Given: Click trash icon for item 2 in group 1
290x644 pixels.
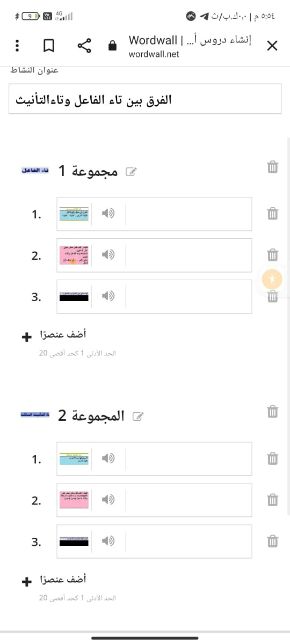Looking at the screenshot, I should pyautogui.click(x=273, y=255).
